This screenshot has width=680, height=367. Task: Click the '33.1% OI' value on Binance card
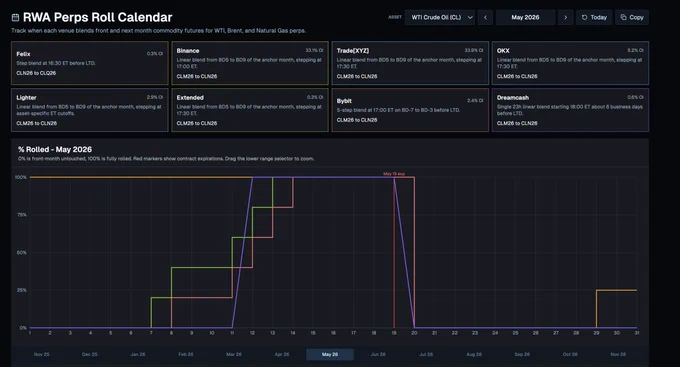click(x=314, y=50)
